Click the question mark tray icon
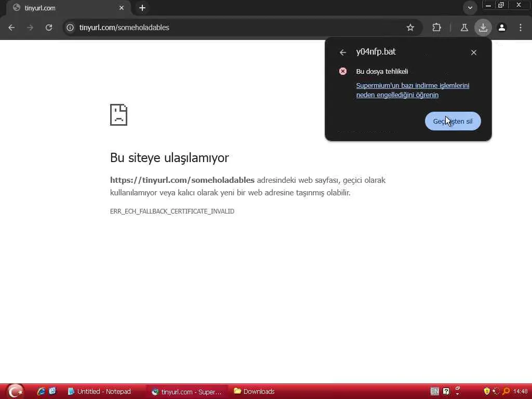Screen dimensions: 532x399 (446, 391)
